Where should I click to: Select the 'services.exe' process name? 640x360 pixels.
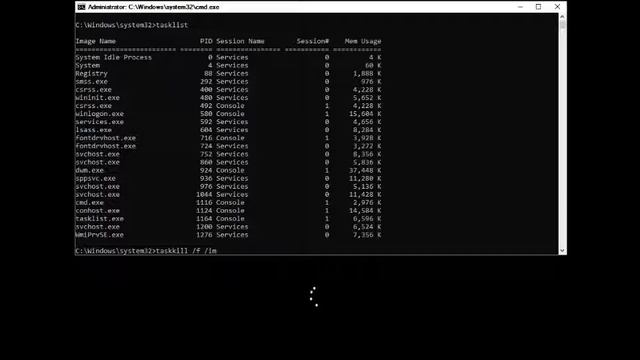pyautogui.click(x=100, y=122)
